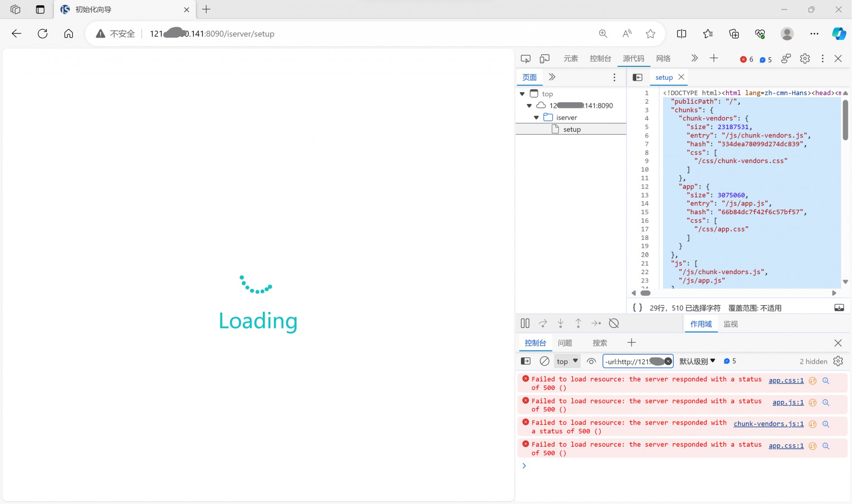Go back to previous page

click(17, 34)
